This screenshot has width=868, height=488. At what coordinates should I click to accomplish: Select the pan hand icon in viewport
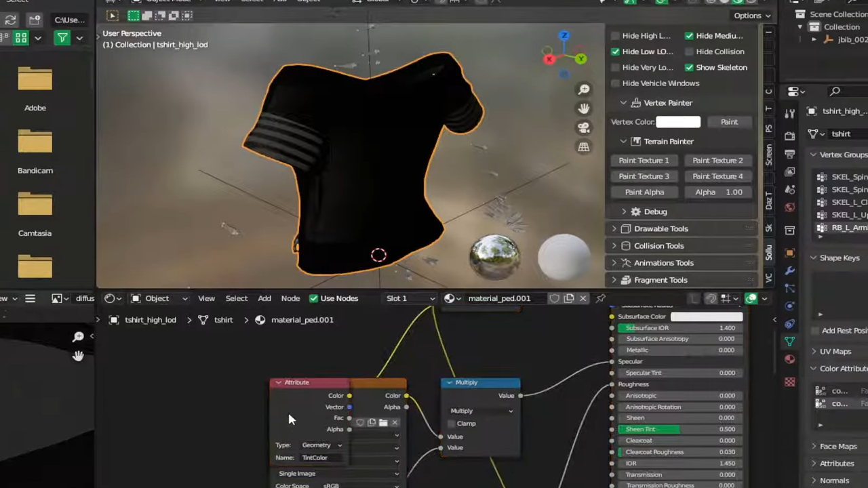tap(583, 108)
